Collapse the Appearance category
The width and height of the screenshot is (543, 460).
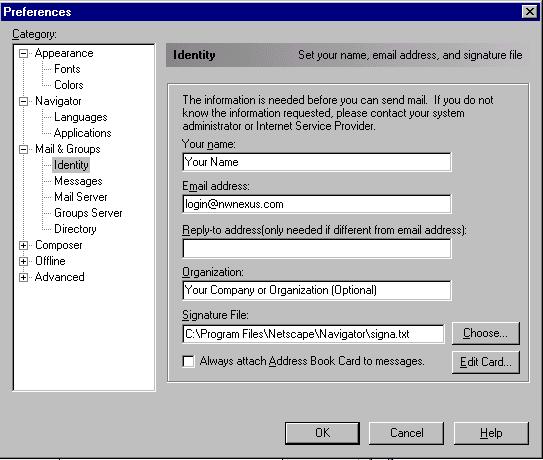[24, 53]
